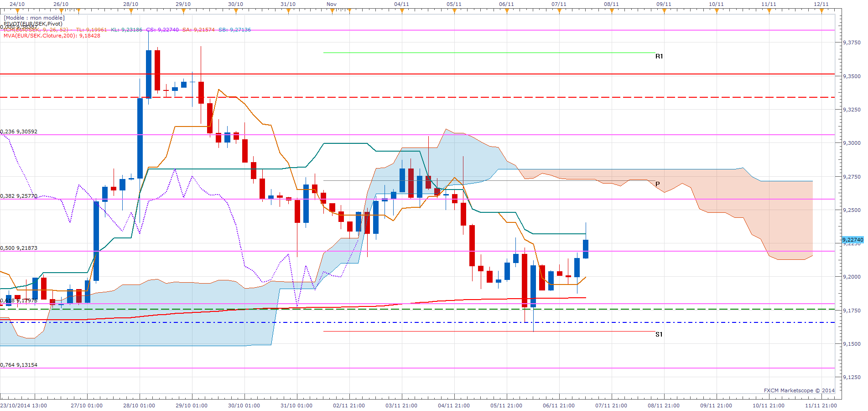Click the orange marker under 07/11

pos(559,11)
